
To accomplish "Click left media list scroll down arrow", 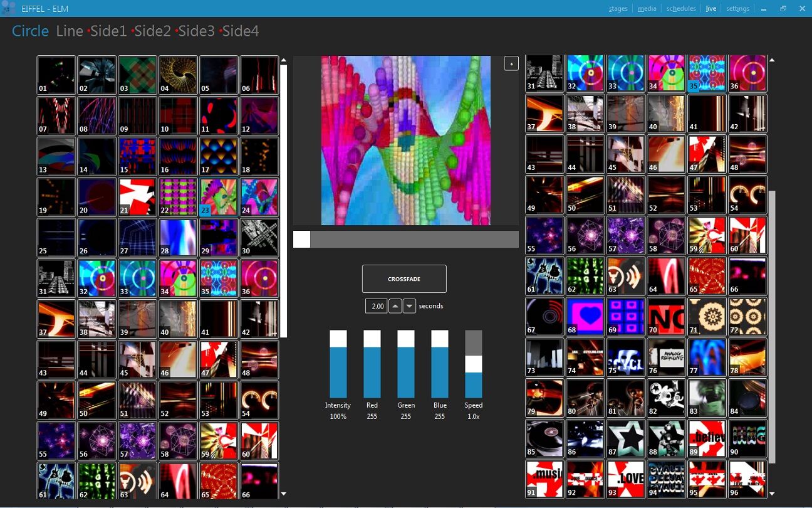I will pos(284,494).
